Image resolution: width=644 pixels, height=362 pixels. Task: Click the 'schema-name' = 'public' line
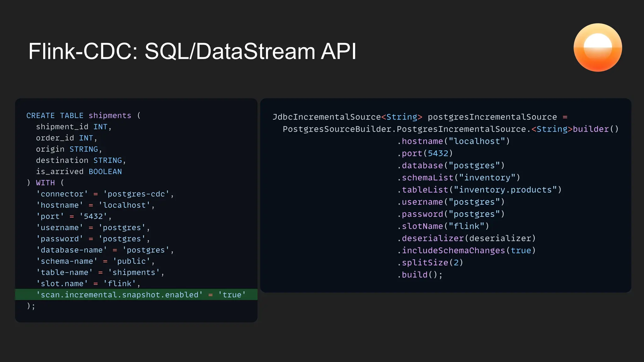pyautogui.click(x=96, y=261)
